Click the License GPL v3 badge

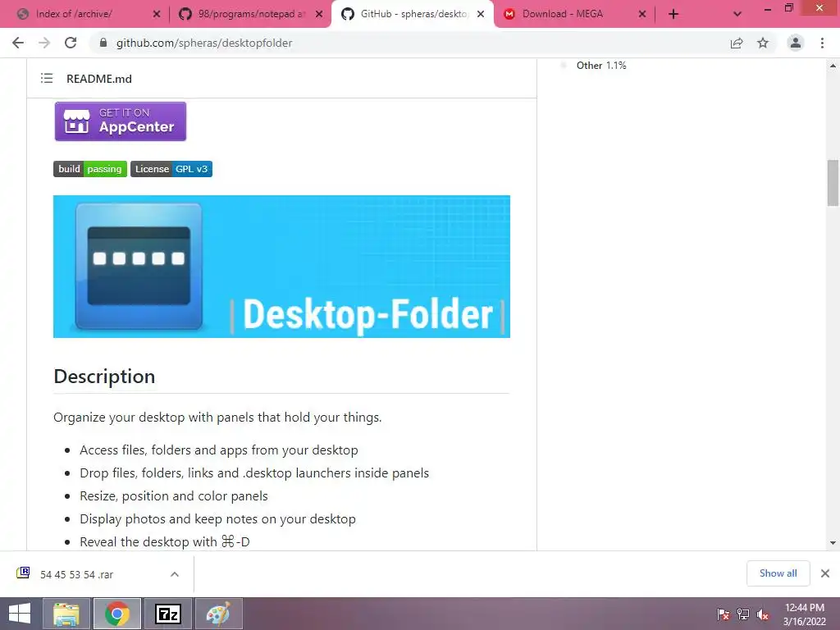pyautogui.click(x=171, y=169)
